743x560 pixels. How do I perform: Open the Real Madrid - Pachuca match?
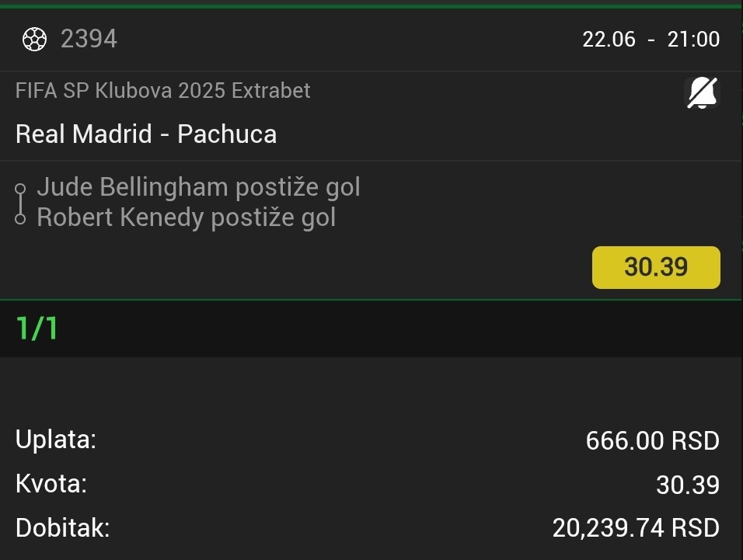tap(146, 134)
